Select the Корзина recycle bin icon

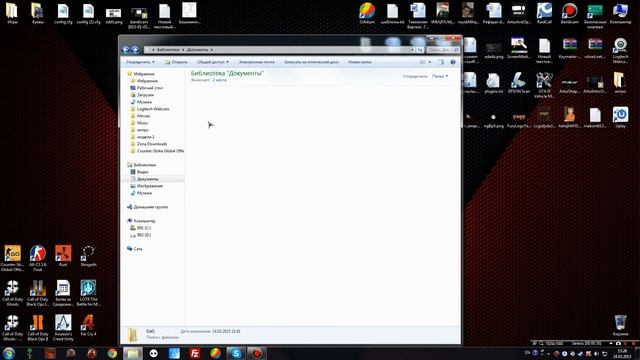(x=620, y=325)
